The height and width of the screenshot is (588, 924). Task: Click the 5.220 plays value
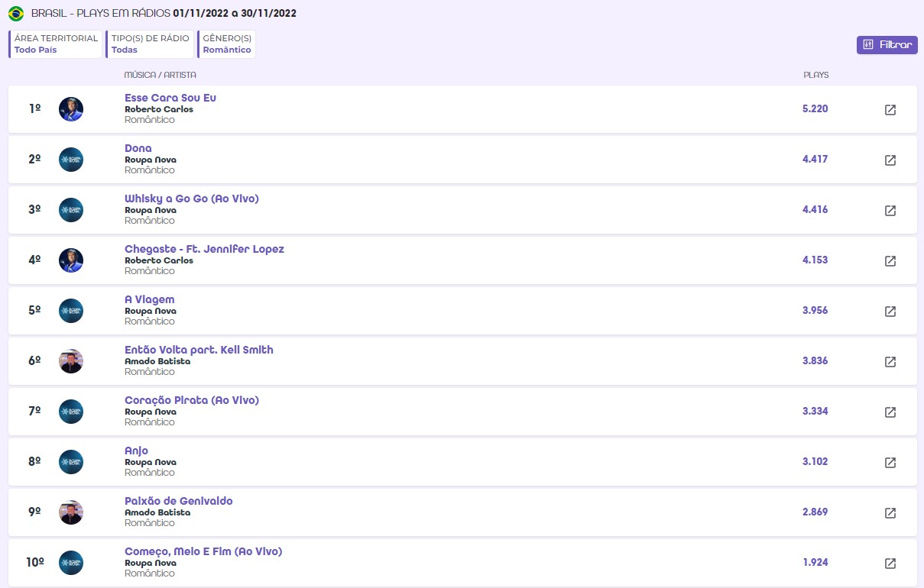pos(815,109)
